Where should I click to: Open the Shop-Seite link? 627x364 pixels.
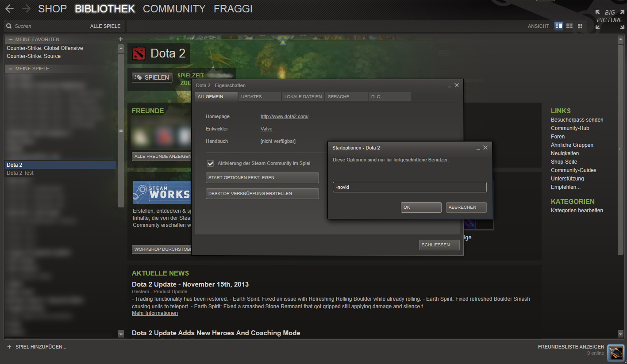564,162
